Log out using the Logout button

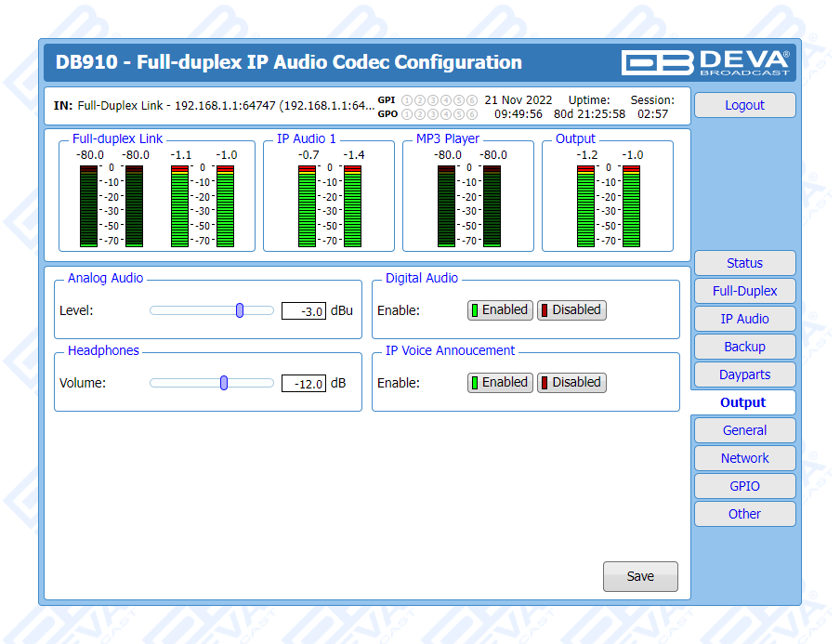point(744,105)
